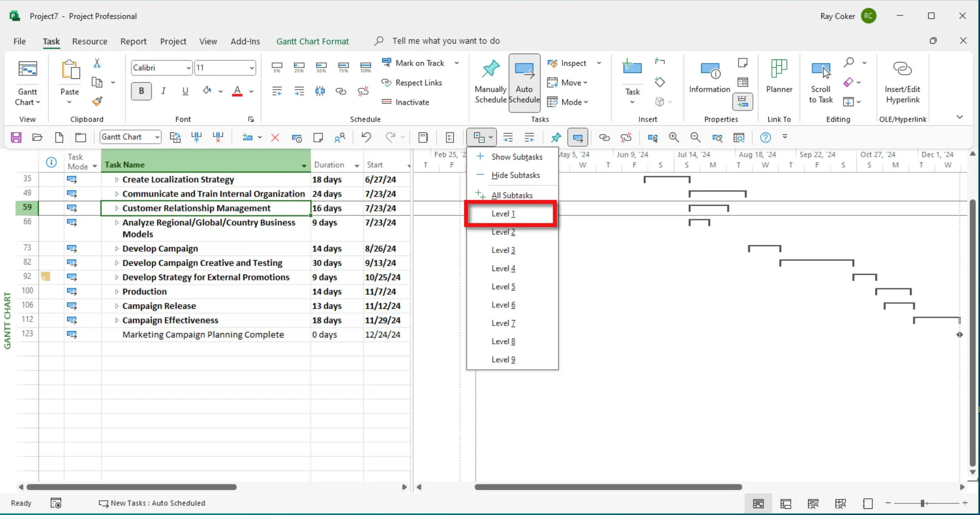
Task: Click the Format Painter brush icon
Action: (x=97, y=102)
